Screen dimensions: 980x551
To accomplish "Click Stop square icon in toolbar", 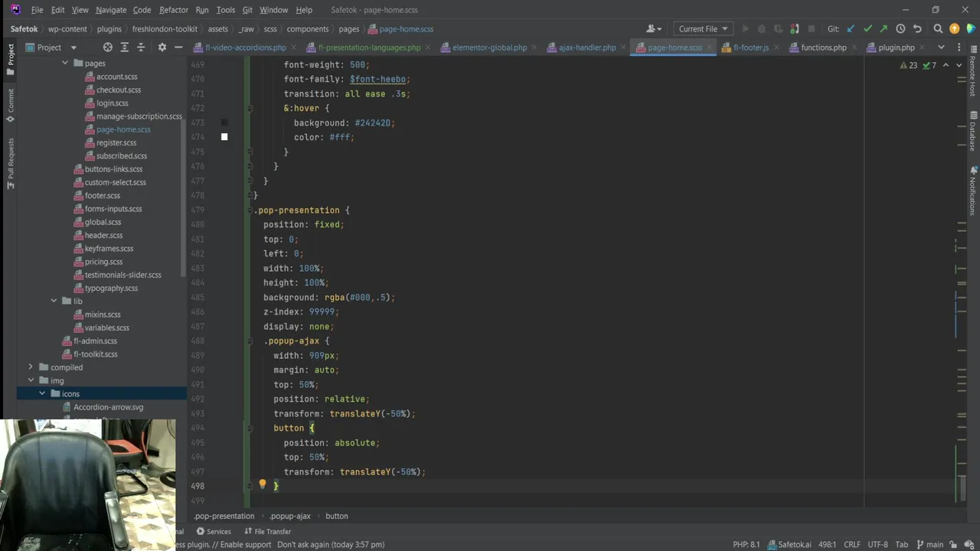I will point(812,29).
